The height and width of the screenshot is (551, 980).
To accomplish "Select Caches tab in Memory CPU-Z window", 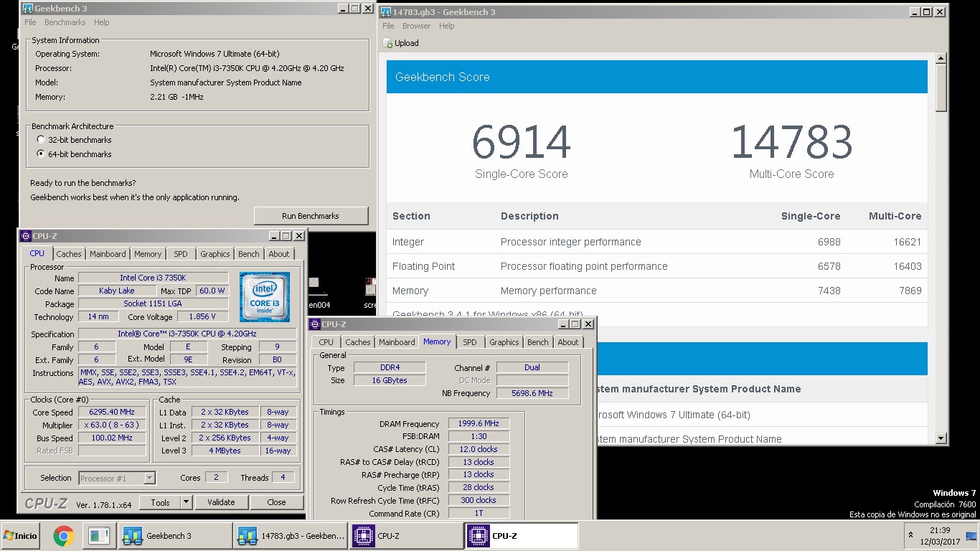I will pyautogui.click(x=358, y=342).
